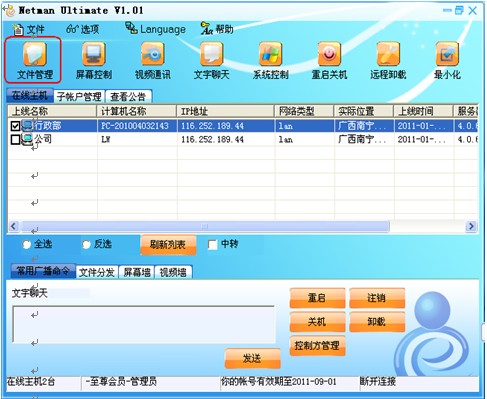Sort by 计算机名称 column header
487x399 pixels.
tap(137, 111)
